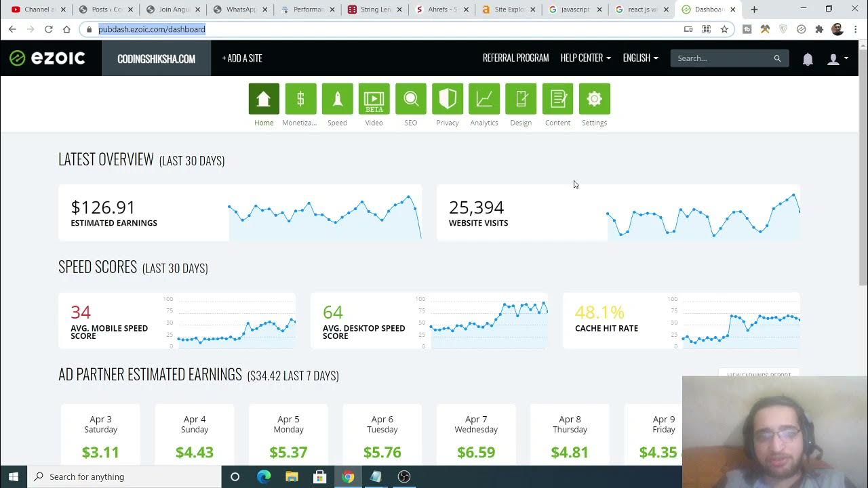Go to the Analytics chart icon
This screenshot has height=488, width=868.
point(484,99)
